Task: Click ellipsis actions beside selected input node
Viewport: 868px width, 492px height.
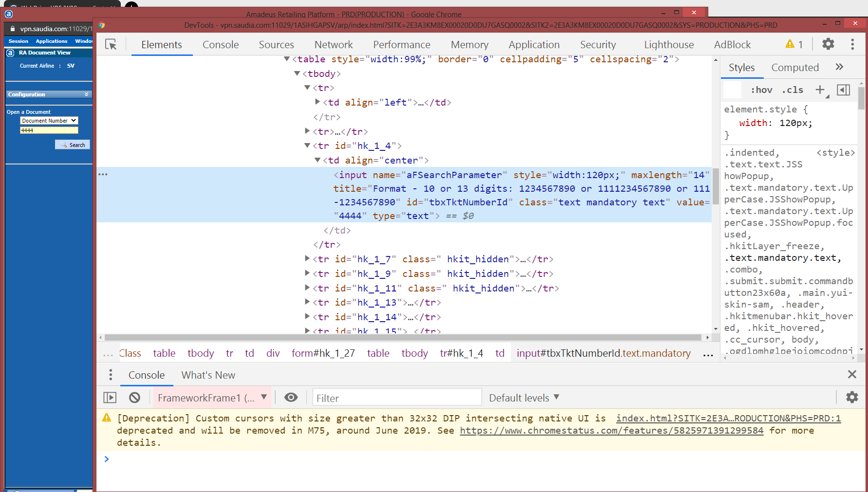Action: click(103, 174)
